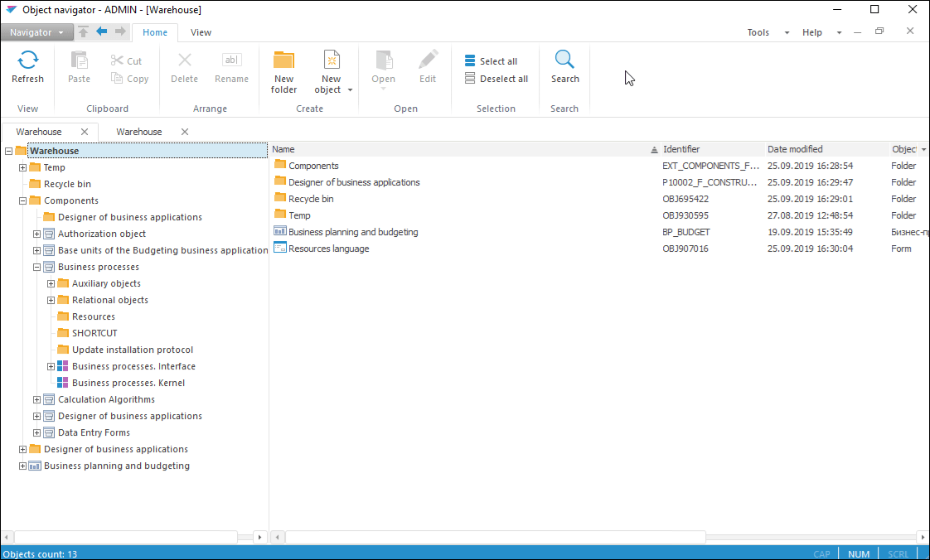Screen dimensions: 930x560
Task: Expand the Temp folder in the tree
Action: (22, 167)
